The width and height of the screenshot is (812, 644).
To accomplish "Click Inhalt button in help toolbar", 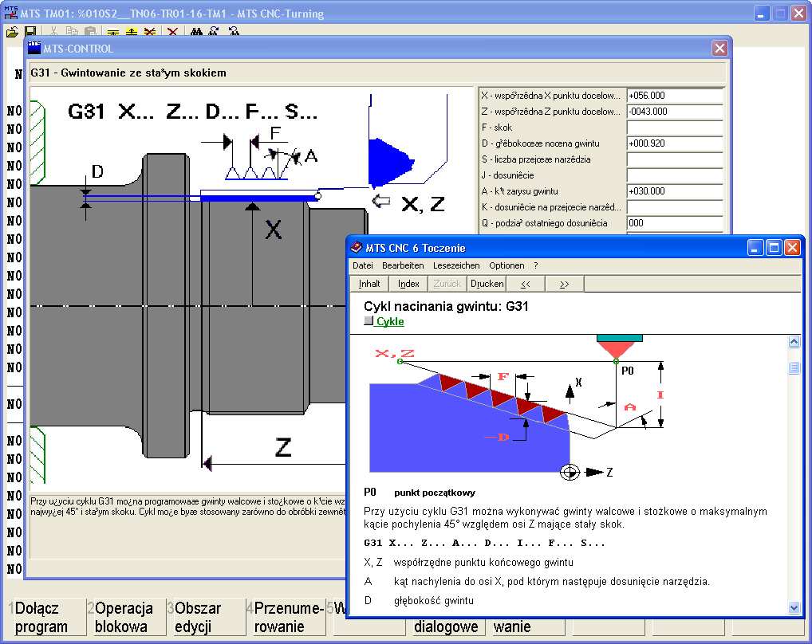I will pos(369,284).
